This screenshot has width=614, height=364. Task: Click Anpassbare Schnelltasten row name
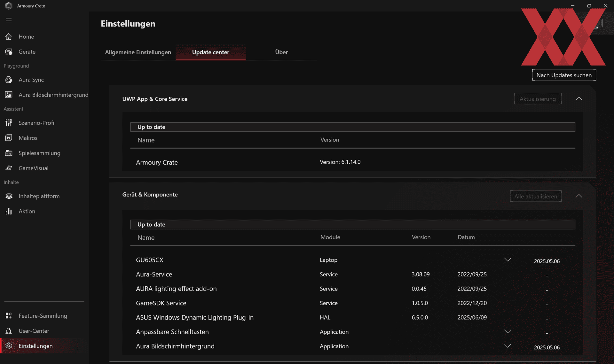coord(172,332)
